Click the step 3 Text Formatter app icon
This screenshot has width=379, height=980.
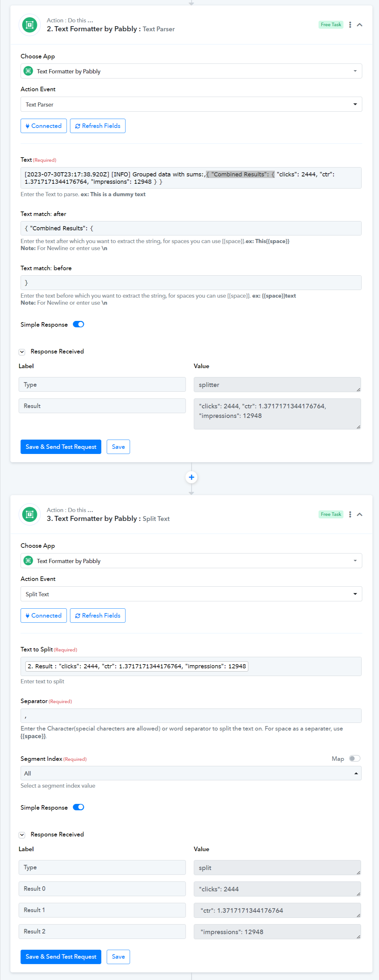coord(30,514)
